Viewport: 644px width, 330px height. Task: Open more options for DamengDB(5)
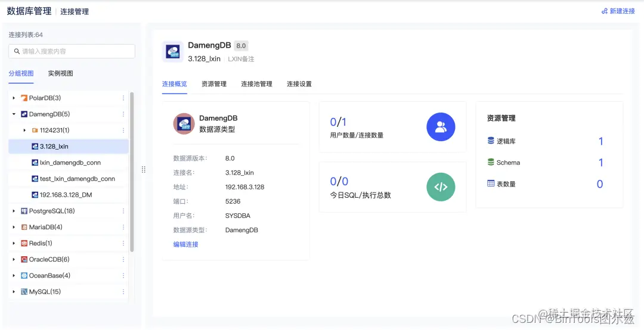(x=123, y=114)
